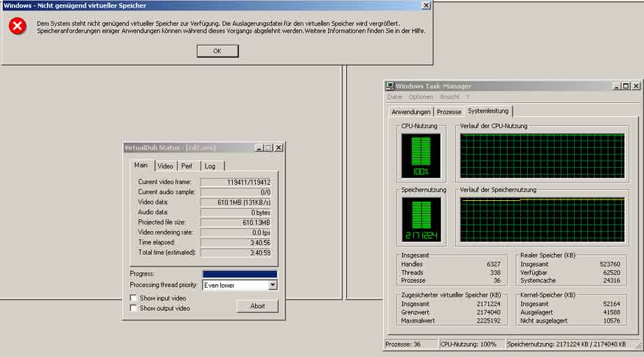644x357 pixels.
Task: Click the Video data value 610.1MB
Action: pos(236,202)
